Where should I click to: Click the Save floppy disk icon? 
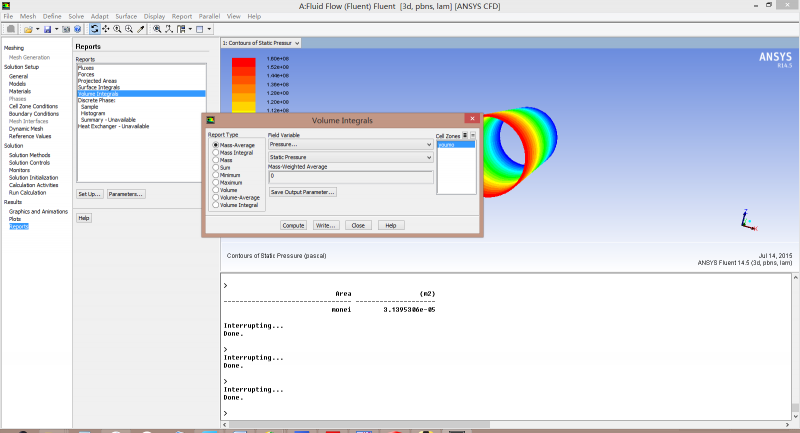point(47,30)
